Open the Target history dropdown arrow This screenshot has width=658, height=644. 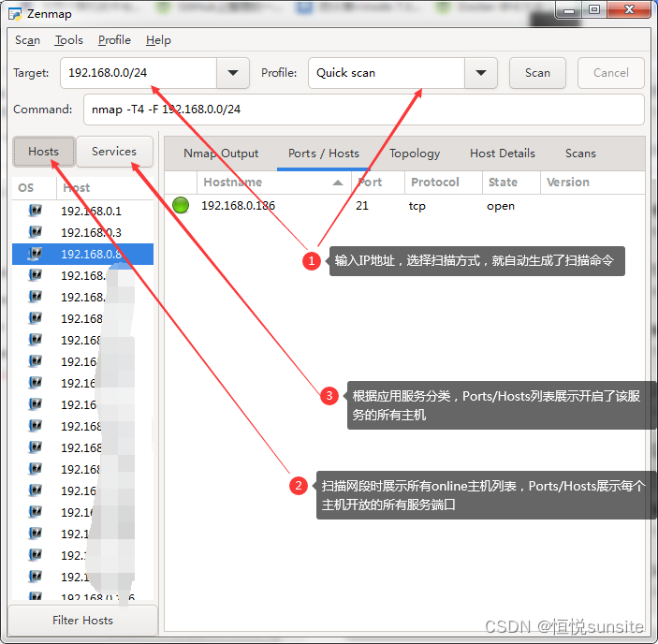pyautogui.click(x=233, y=73)
